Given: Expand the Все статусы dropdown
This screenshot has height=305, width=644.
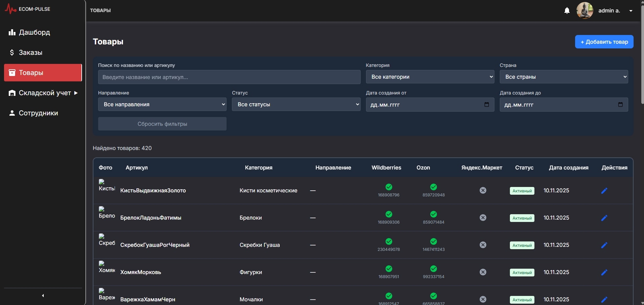Looking at the screenshot, I should [296, 105].
